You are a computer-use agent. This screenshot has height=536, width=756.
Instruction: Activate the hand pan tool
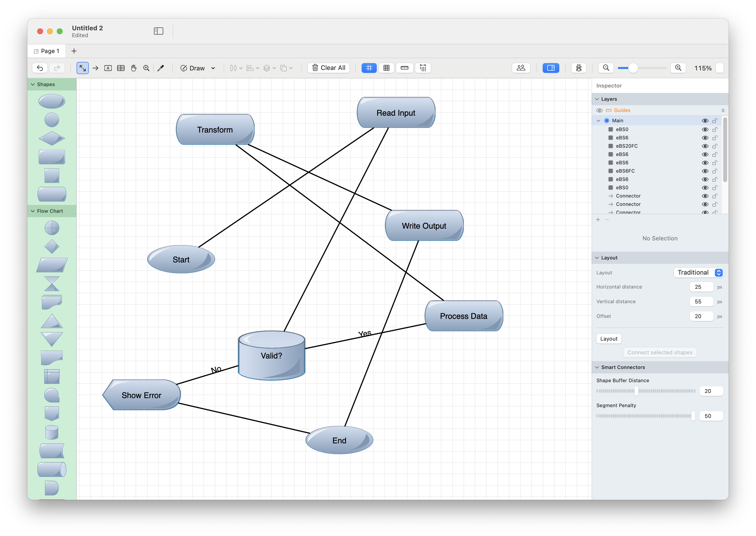[x=134, y=68]
